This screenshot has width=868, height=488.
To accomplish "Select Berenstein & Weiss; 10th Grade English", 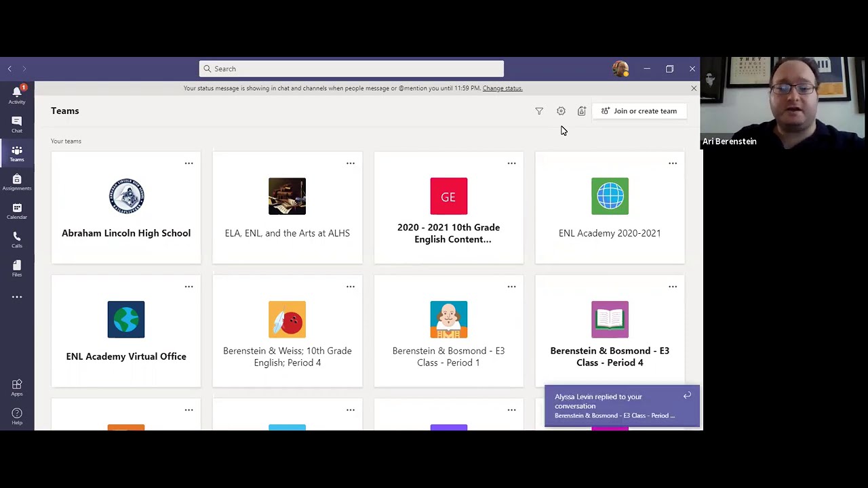I will coord(287,357).
